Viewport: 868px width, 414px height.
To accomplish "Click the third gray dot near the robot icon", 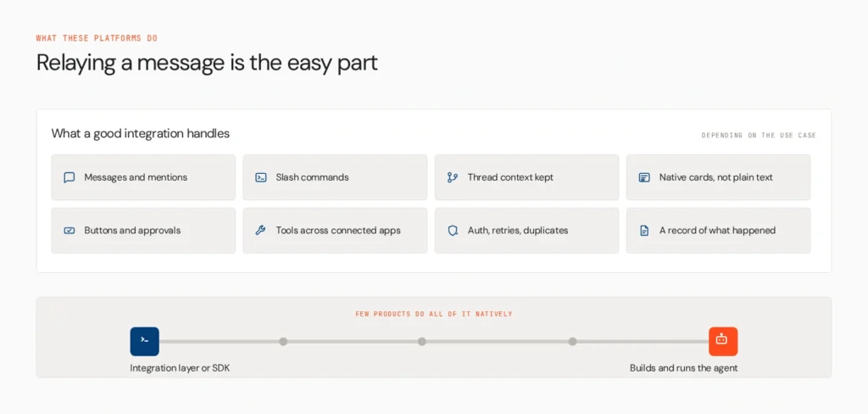I will pyautogui.click(x=572, y=341).
